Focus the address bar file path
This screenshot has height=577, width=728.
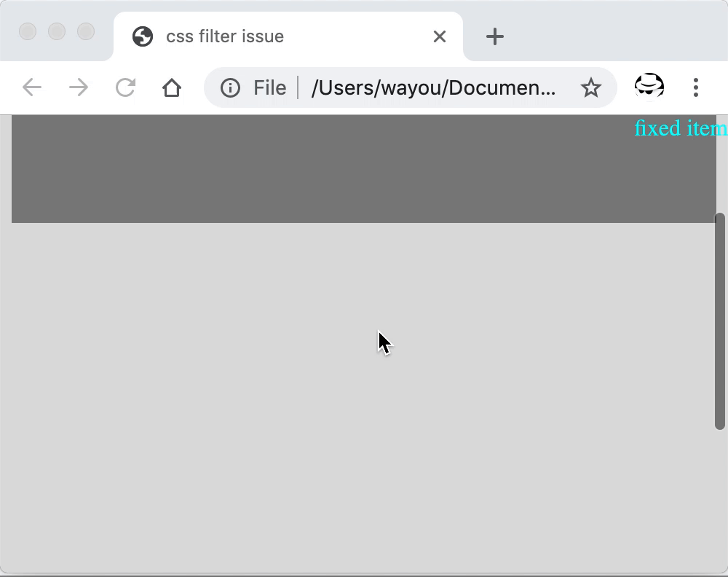(433, 87)
